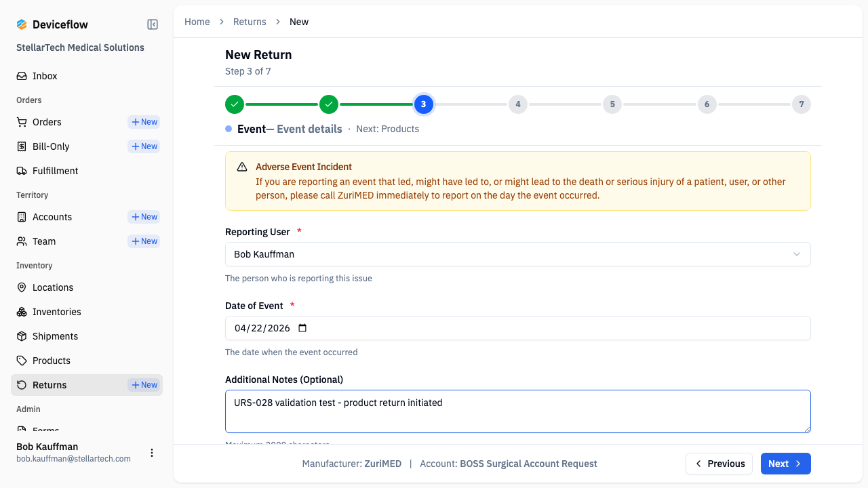Click the New Return page heading
The image size is (868, 488).
point(258,55)
